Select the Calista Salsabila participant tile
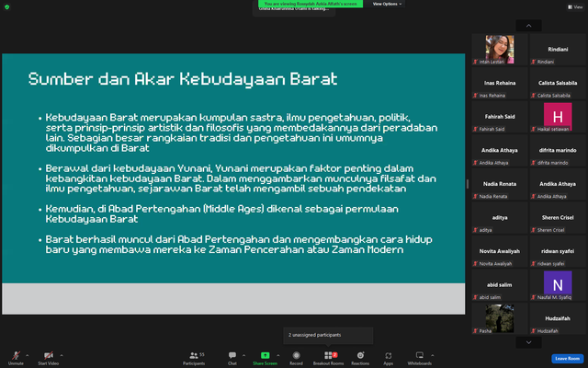The image size is (588, 368). click(x=558, y=83)
